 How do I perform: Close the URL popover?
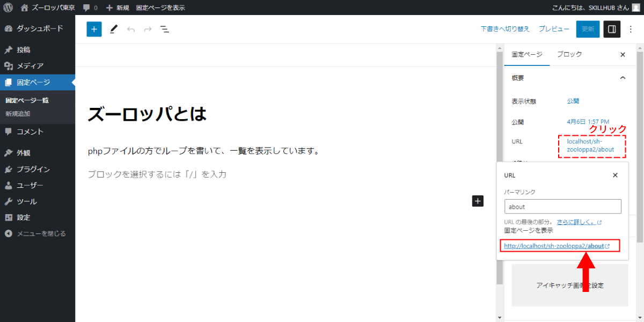(615, 175)
